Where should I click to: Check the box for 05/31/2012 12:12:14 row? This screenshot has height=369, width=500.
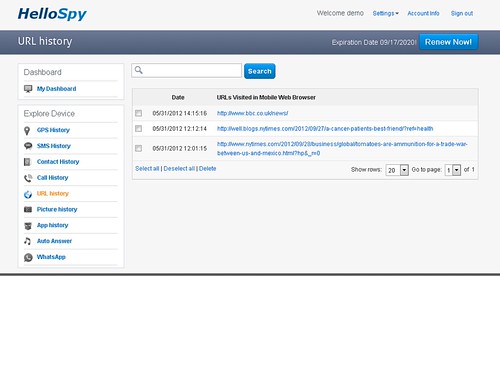138,129
